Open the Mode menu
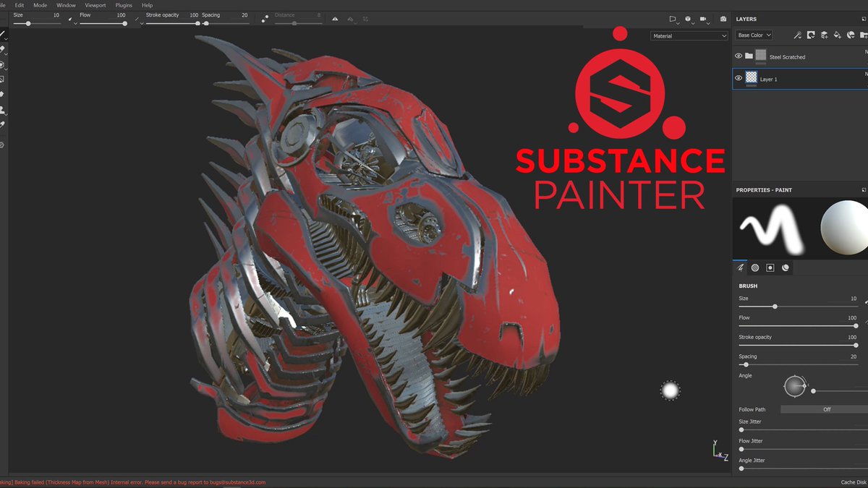The image size is (868, 488). point(40,5)
